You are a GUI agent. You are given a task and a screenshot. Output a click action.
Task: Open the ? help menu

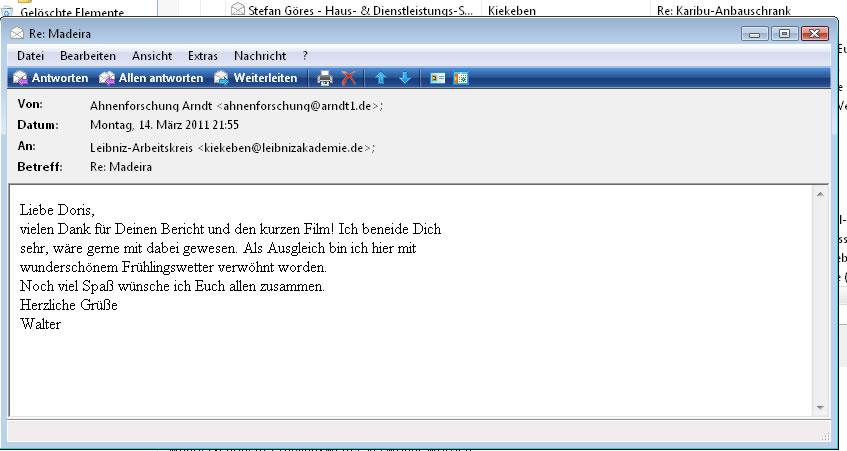point(305,56)
